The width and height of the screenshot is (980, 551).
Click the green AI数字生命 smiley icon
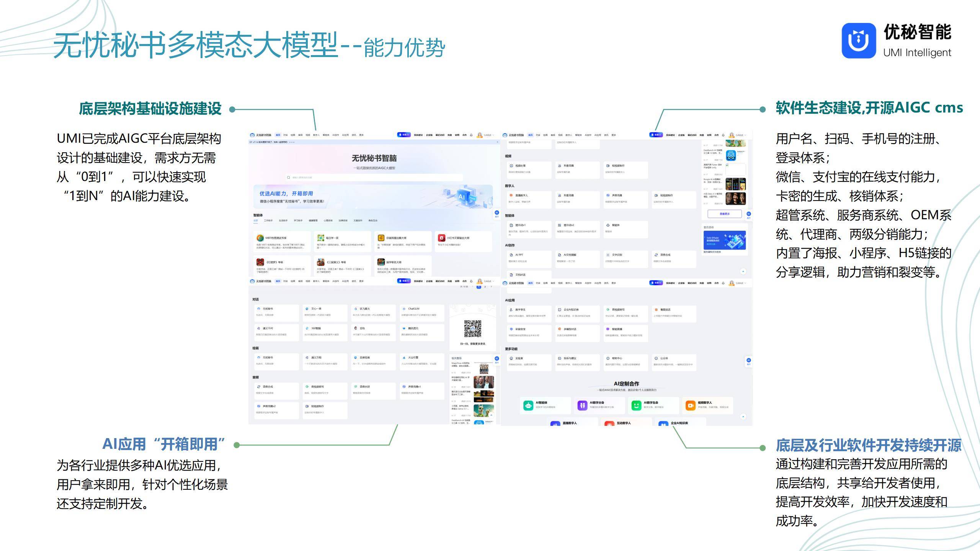tap(636, 405)
